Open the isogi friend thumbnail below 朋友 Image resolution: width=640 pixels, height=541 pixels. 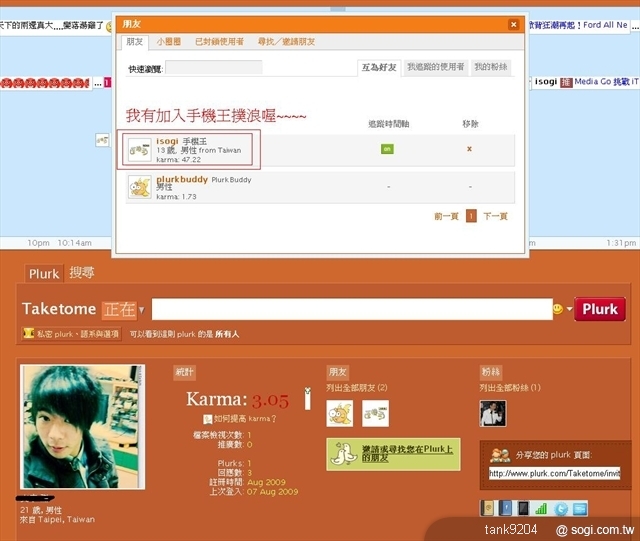[x=376, y=414]
